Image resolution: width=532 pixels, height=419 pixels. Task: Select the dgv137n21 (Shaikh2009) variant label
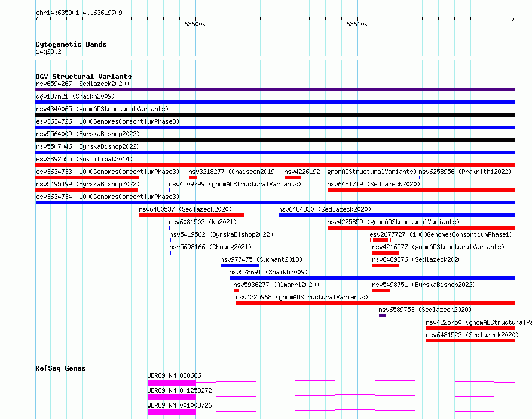75,96
